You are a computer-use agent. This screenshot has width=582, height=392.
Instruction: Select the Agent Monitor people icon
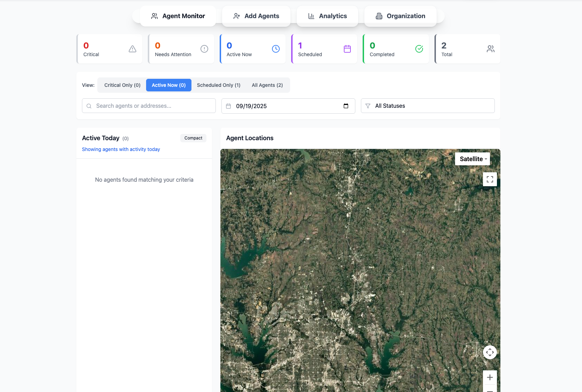click(154, 16)
